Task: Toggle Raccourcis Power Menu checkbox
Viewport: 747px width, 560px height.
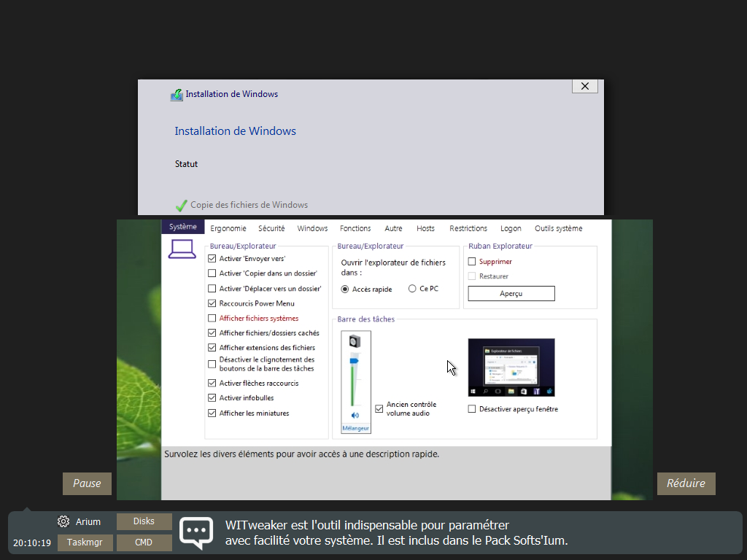Action: coord(212,303)
